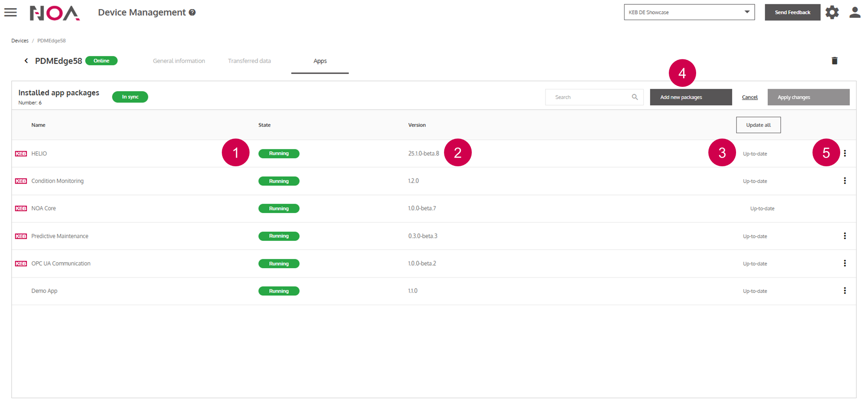Click the magnifier icon in search box
The image size is (868, 405).
coord(635,97)
